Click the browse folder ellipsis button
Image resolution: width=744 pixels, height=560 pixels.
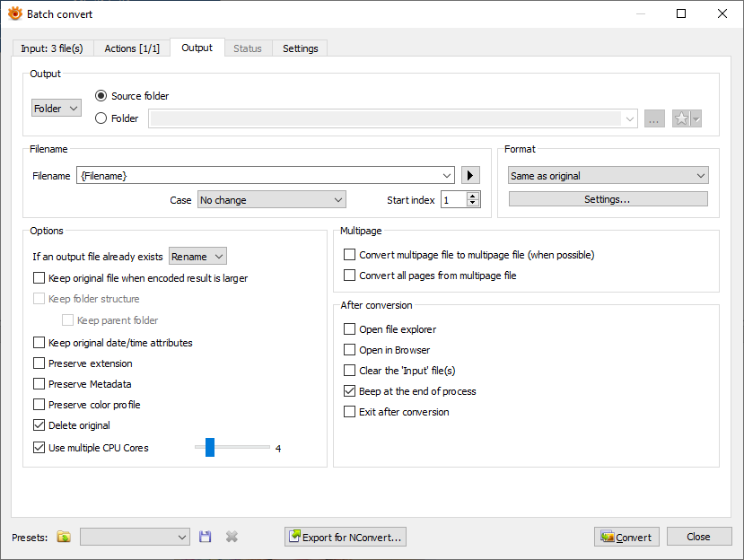click(x=654, y=118)
